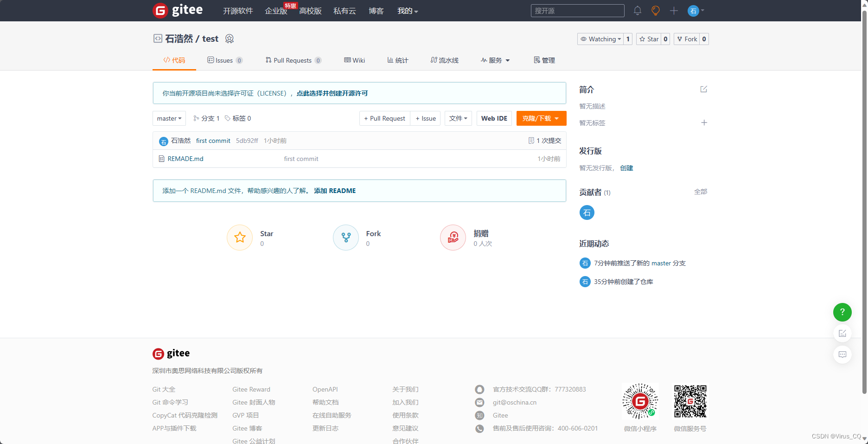Open the floating help question mark button

pos(842,312)
